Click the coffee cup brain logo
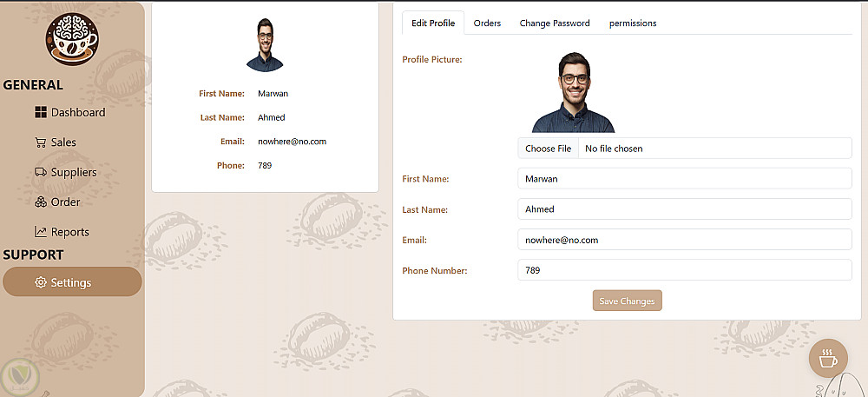 (72, 39)
